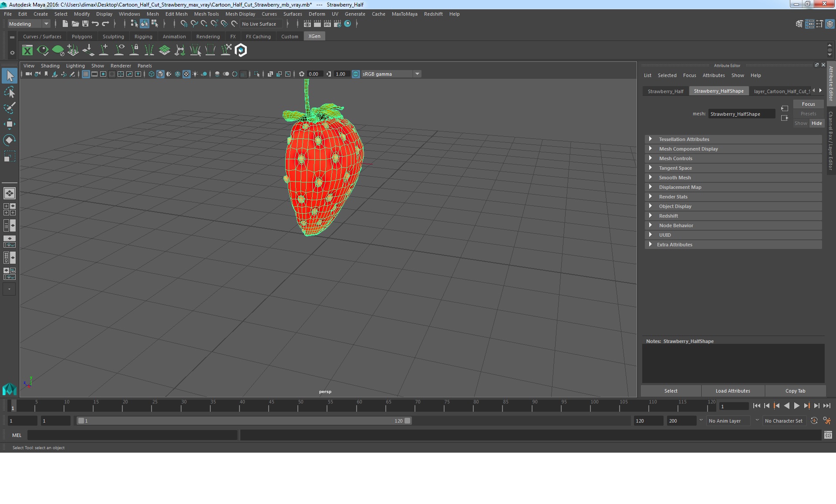Image resolution: width=836 pixels, height=504 pixels.
Task: Open the Strawberry_Half attribute tab
Action: tap(665, 91)
